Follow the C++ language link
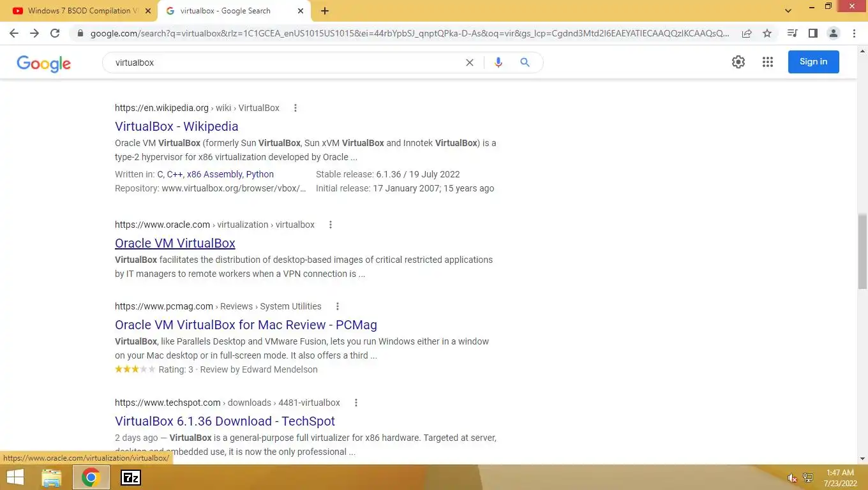Viewport: 868px width, 490px height. click(175, 174)
